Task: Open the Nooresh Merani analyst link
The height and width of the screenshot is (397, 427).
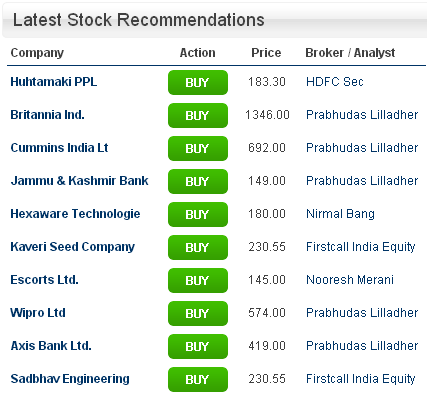Action: [x=350, y=280]
